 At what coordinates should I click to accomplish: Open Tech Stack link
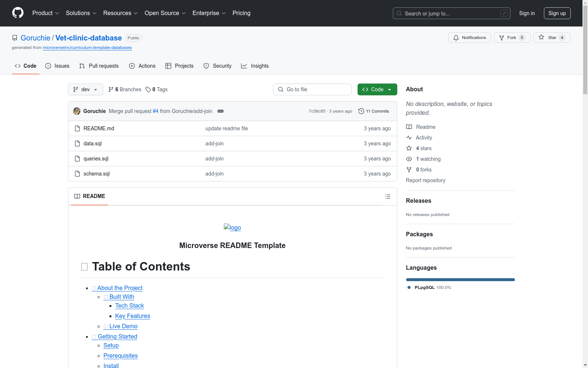129,305
